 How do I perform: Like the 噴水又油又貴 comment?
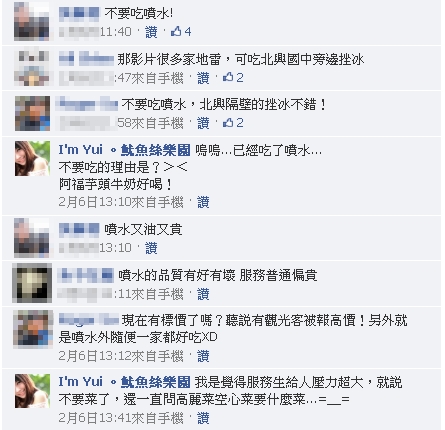pos(151,248)
